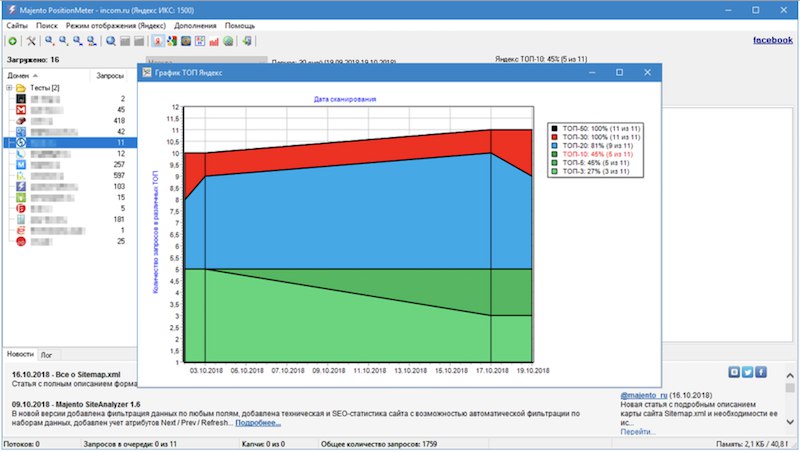The width and height of the screenshot is (800, 452).
Task: Open the Сайты menu
Action: point(17,26)
